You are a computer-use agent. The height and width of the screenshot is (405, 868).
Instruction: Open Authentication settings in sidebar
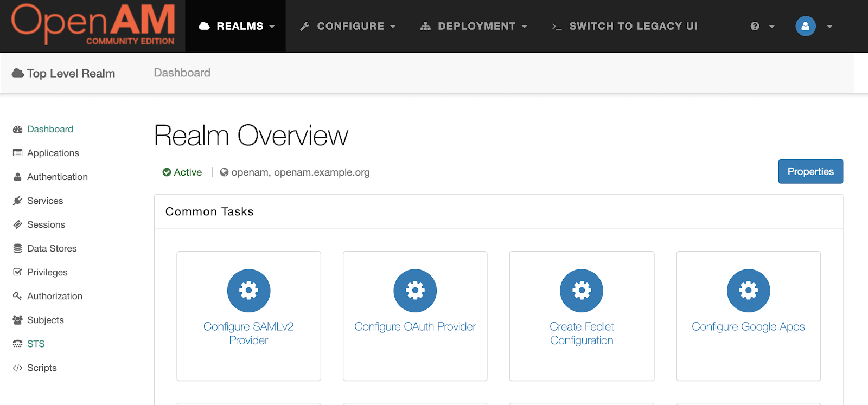58,177
